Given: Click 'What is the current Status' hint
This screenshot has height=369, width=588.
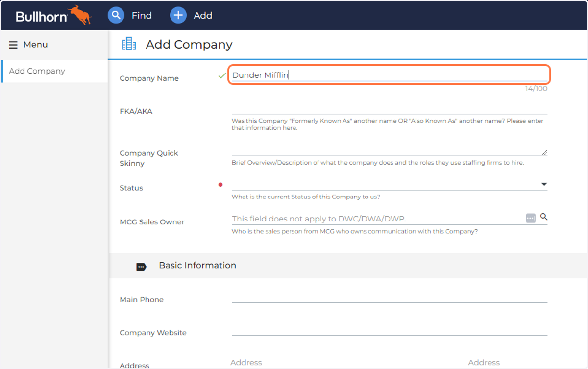Looking at the screenshot, I should point(306,197).
